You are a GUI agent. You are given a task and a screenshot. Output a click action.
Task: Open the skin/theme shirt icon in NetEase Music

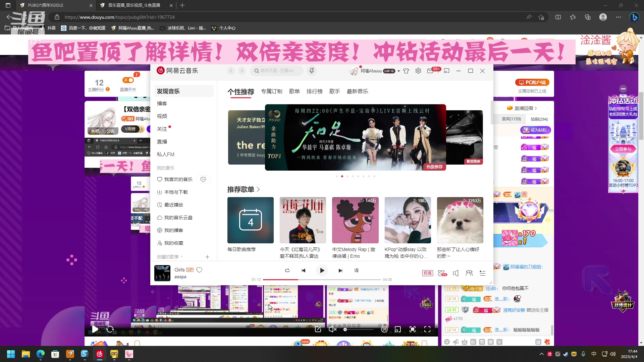[406, 71]
